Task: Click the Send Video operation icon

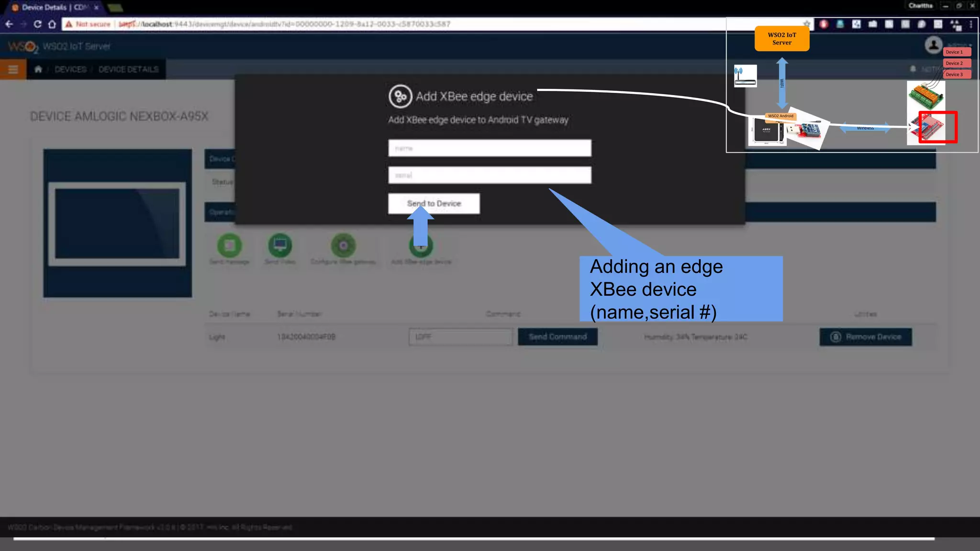Action: click(x=280, y=245)
